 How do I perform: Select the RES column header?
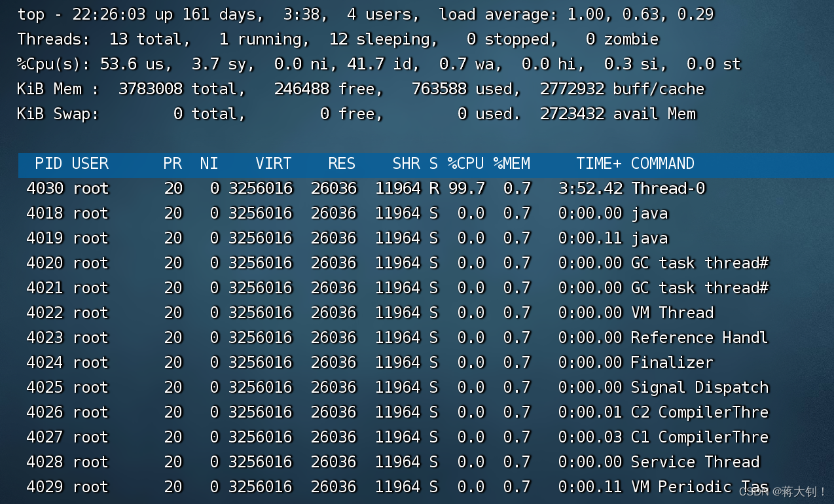pyautogui.click(x=342, y=164)
